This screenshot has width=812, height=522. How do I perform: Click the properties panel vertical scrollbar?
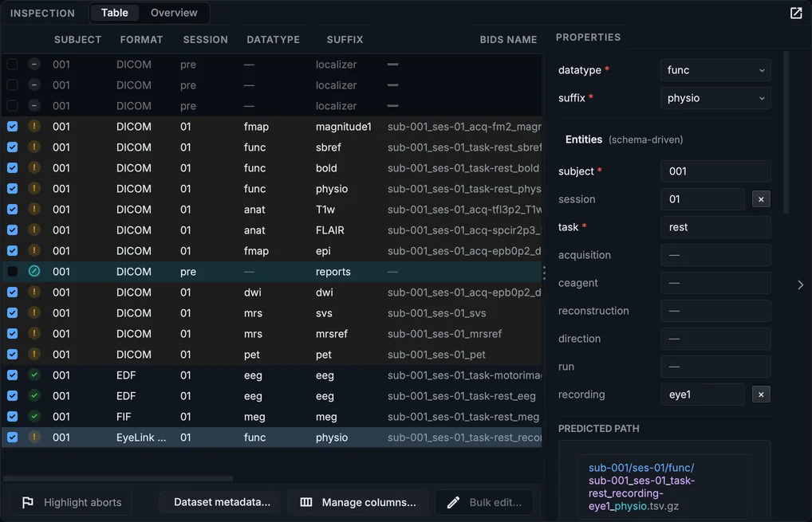[786, 132]
